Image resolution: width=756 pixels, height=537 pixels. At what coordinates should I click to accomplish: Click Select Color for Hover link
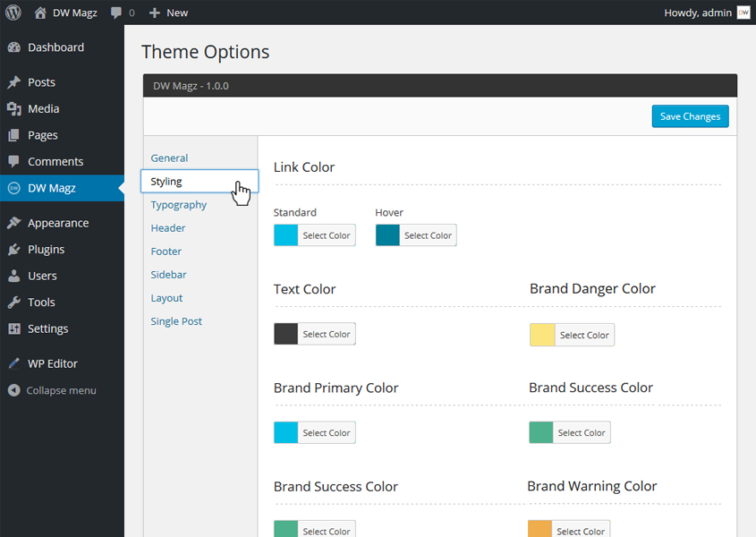click(429, 235)
